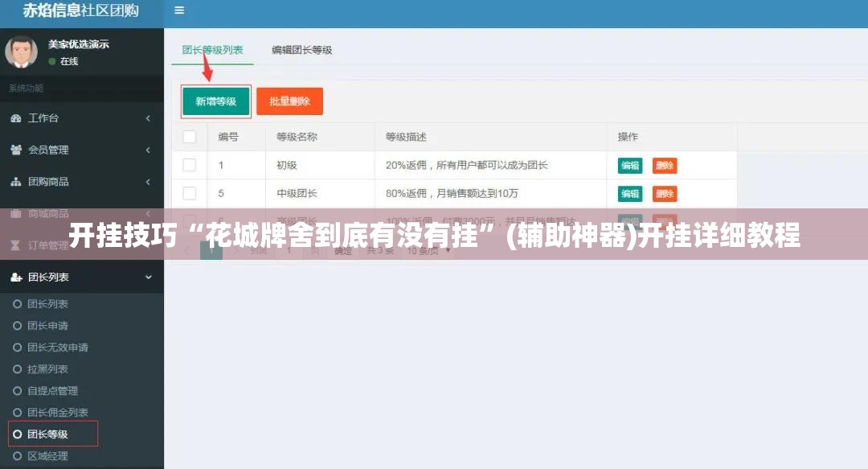Screen dimensions: 868x469
Task: Open the 区域经理 submenu item
Action: coord(47,455)
